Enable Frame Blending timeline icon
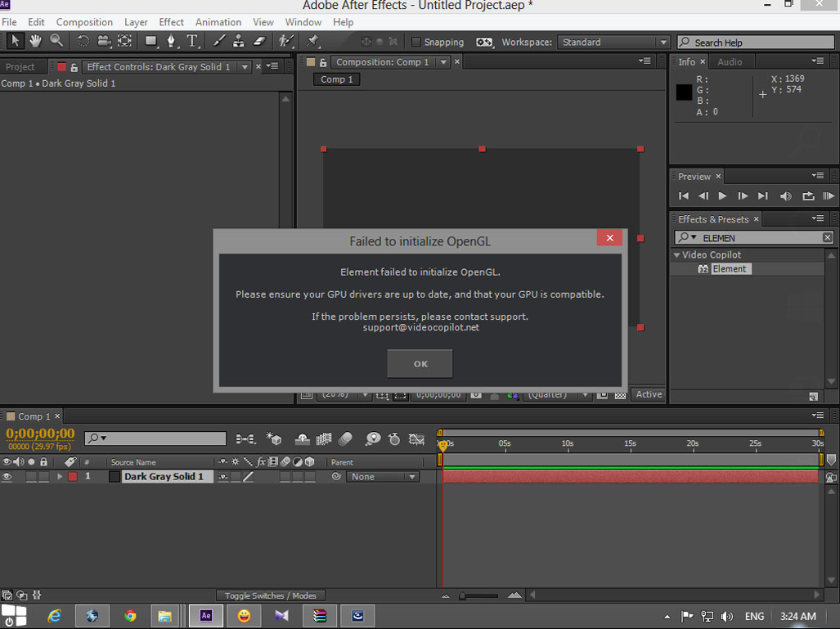840x629 pixels. pyautogui.click(x=324, y=439)
